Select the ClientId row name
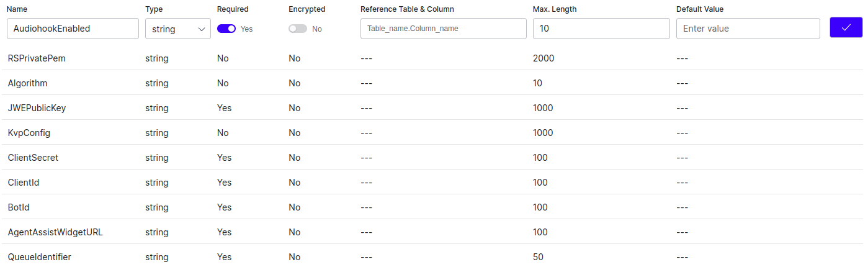This screenshot has width=868, height=267. (24, 183)
